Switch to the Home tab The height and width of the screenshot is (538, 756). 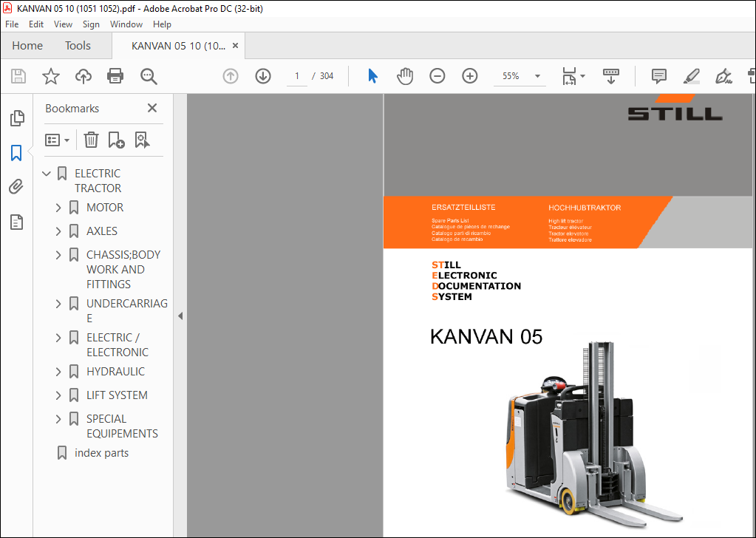(27, 45)
